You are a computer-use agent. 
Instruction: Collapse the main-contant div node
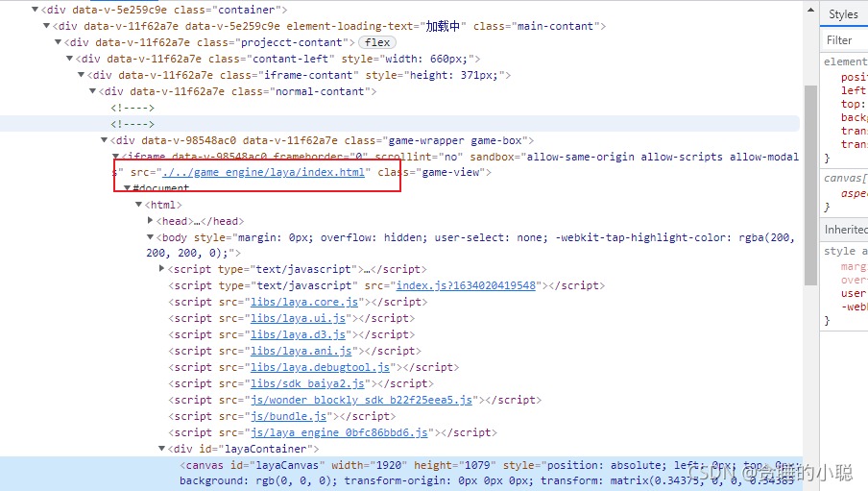tap(46, 26)
